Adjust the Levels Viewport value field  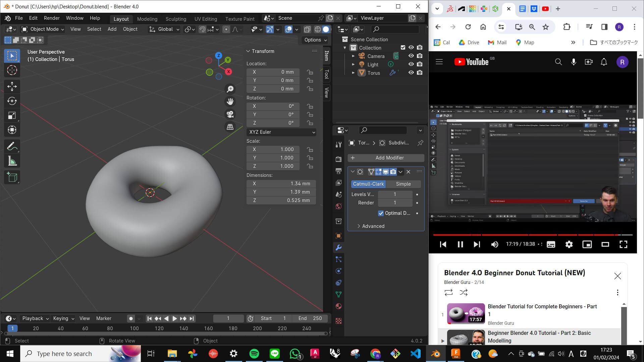(395, 194)
